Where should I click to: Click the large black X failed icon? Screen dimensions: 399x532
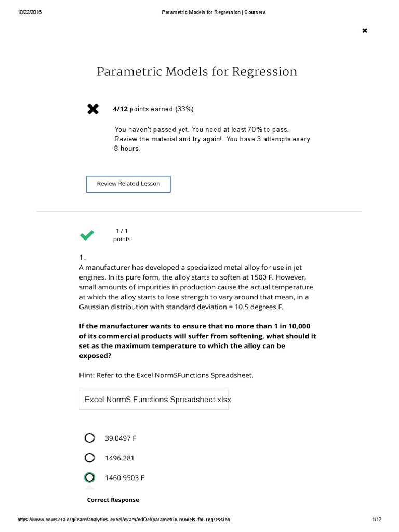[x=93, y=109]
